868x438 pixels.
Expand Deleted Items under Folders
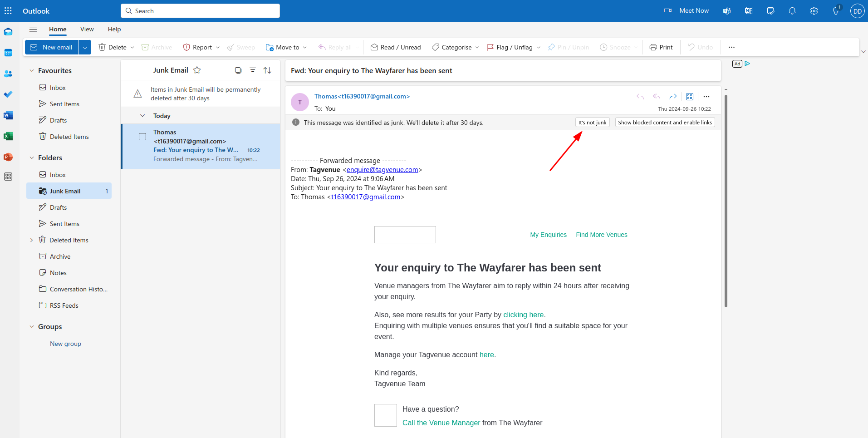[31, 240]
